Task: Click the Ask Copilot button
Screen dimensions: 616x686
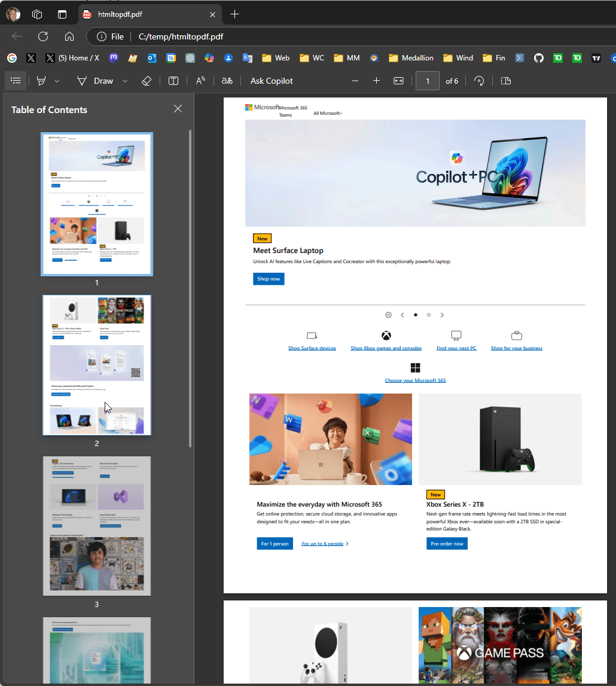Action: point(272,81)
